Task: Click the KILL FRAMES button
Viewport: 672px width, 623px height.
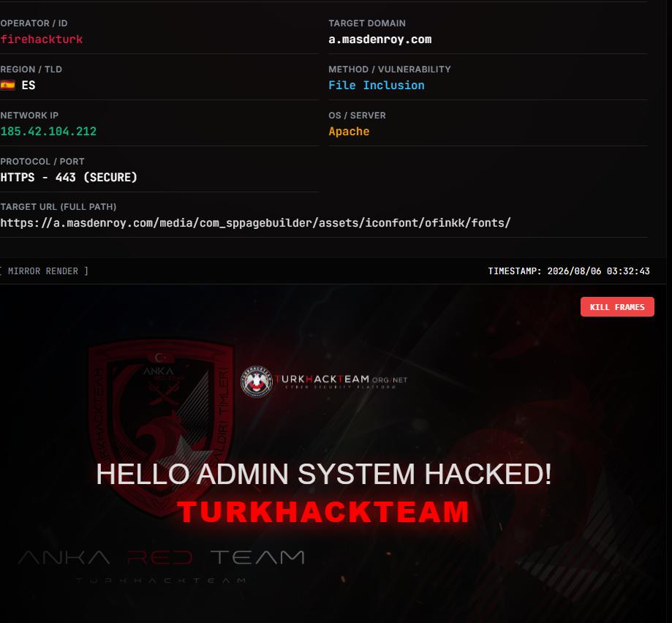Action: [x=617, y=307]
